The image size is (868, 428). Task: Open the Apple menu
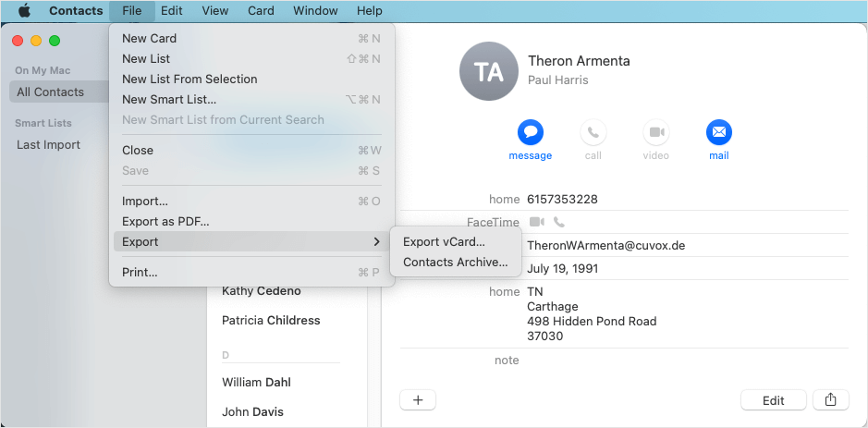(x=24, y=10)
